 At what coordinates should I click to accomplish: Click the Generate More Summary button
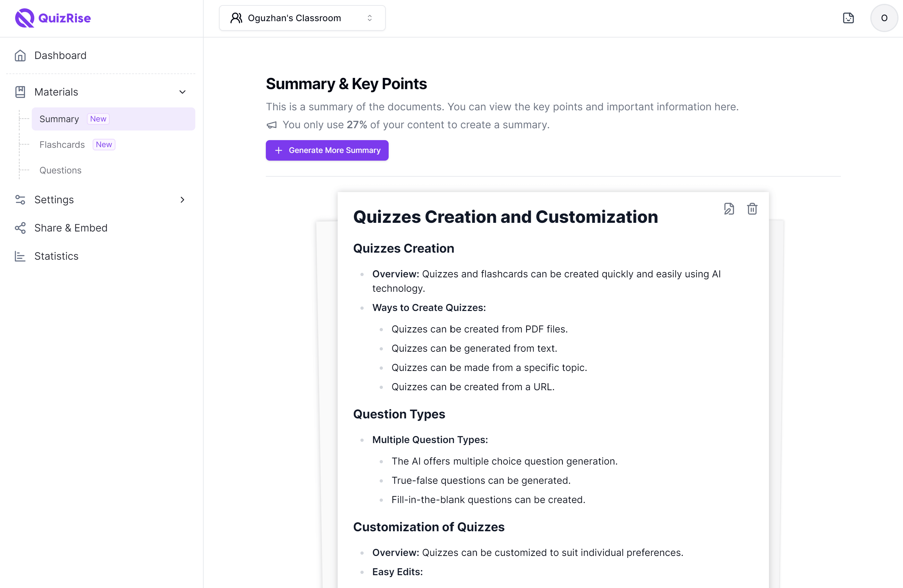pos(327,150)
